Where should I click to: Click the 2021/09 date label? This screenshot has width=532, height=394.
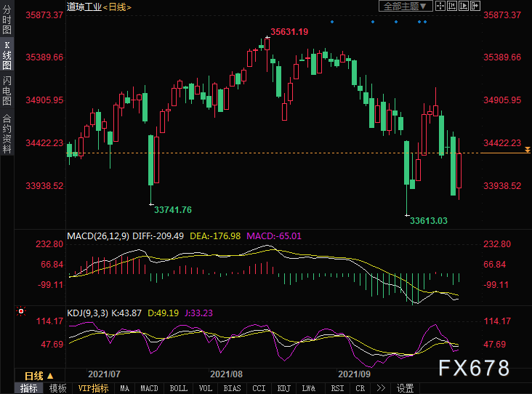point(354,374)
